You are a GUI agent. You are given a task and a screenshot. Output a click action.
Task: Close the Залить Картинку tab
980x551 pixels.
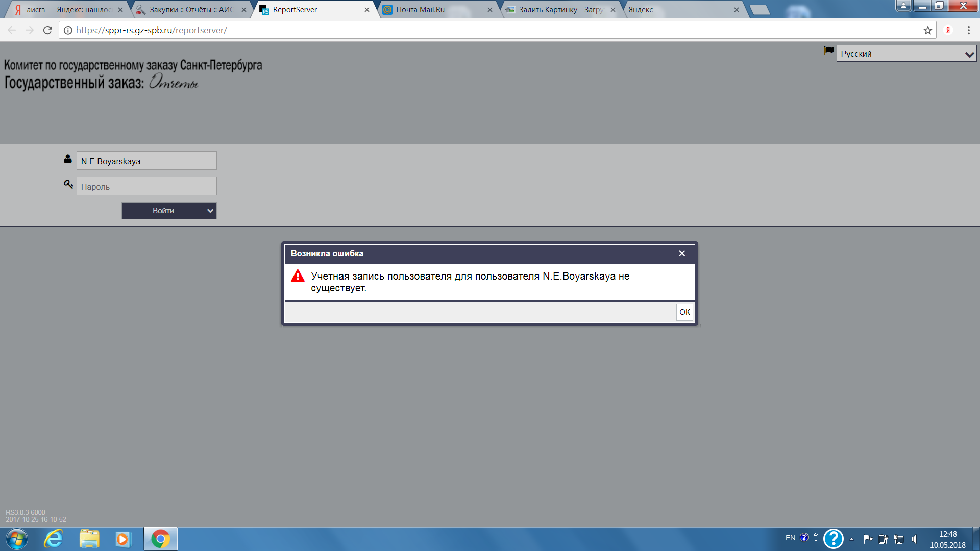click(x=613, y=10)
